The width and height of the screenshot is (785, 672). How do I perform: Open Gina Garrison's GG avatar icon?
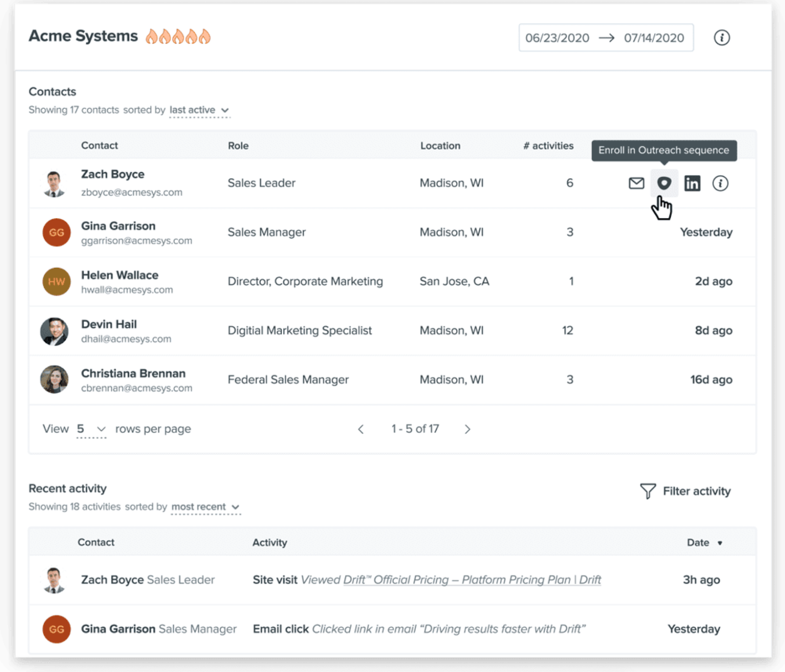click(56, 233)
